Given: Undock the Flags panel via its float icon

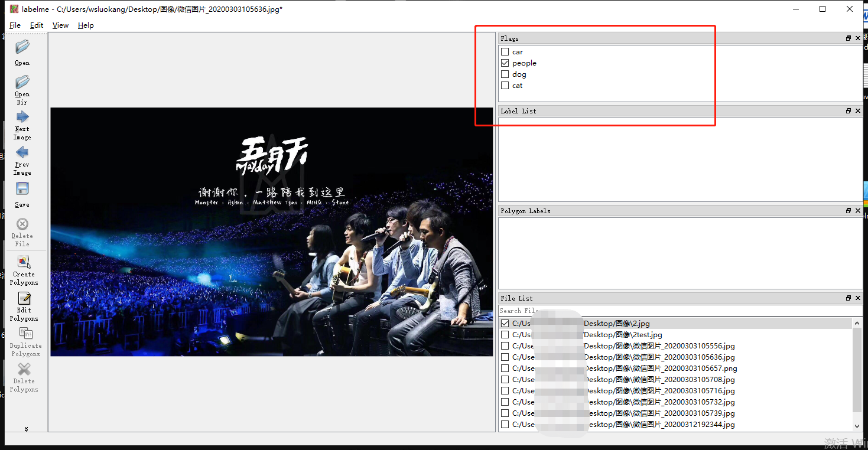Looking at the screenshot, I should (848, 38).
